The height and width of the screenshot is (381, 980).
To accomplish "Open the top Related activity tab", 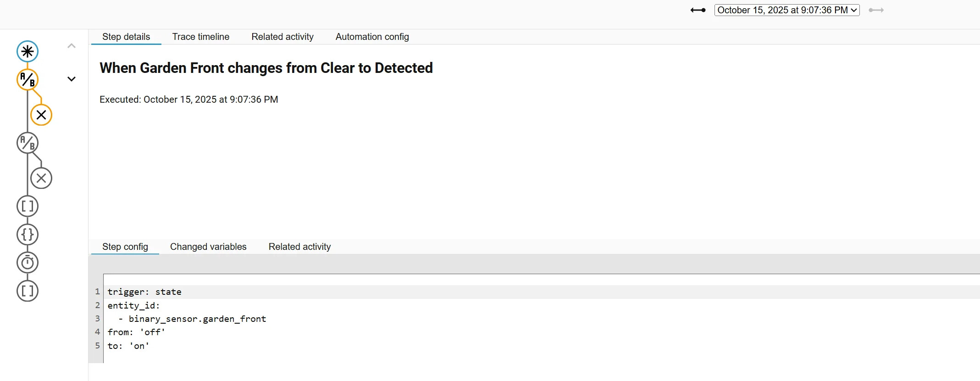I will pos(282,37).
